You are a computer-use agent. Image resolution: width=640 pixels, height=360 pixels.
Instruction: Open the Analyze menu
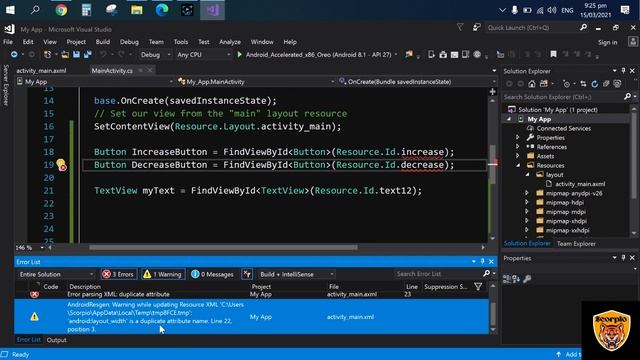(230, 42)
